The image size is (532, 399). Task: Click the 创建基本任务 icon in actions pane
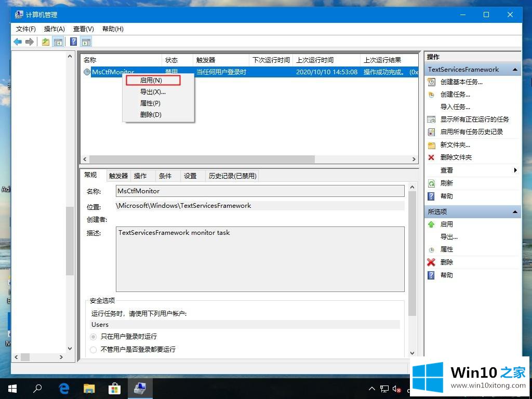click(x=431, y=82)
